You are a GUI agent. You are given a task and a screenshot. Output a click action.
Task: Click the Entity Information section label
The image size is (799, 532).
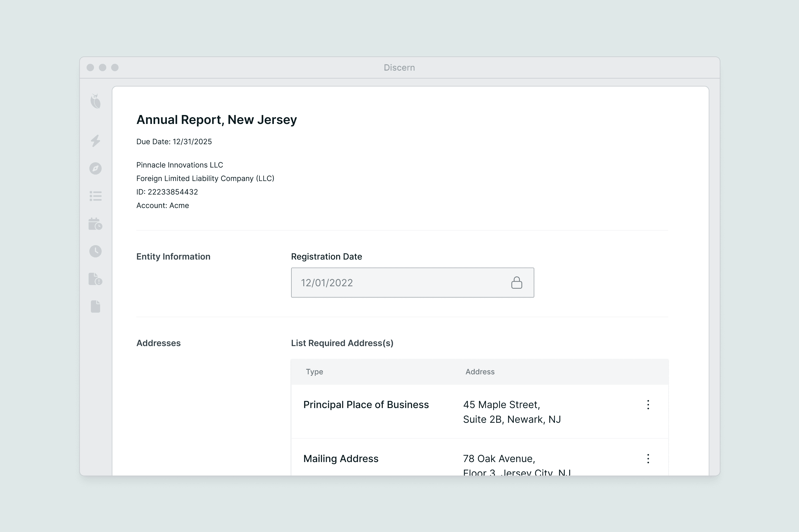point(173,256)
